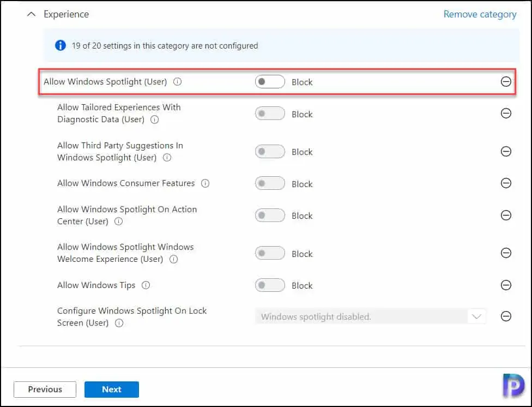
Task: Click the Experience category heading
Action: (x=66, y=14)
